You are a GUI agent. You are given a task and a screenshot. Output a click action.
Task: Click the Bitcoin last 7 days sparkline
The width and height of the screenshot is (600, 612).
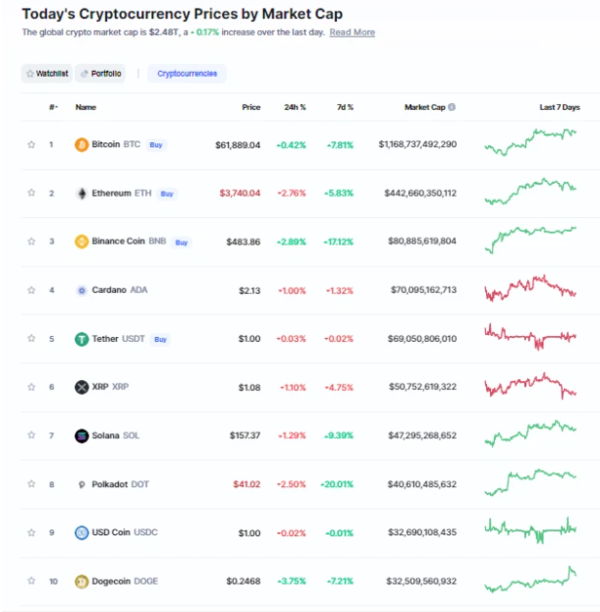tap(531, 142)
